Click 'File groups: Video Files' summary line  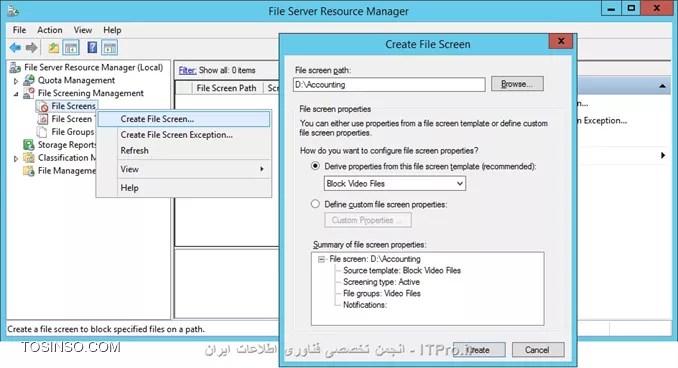(381, 294)
